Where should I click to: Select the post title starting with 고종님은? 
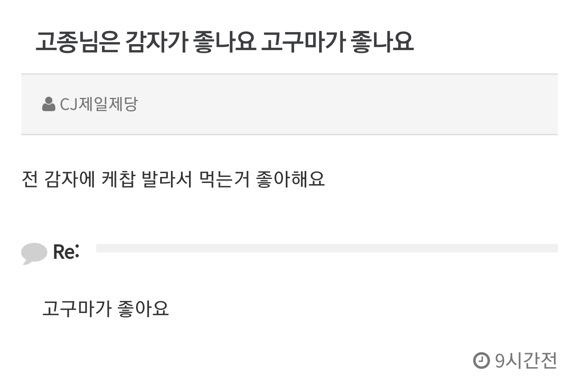224,42
